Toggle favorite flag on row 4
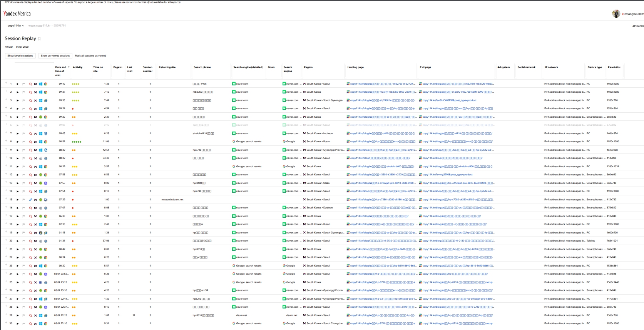The height and width of the screenshot is (330, 644). pos(23,109)
